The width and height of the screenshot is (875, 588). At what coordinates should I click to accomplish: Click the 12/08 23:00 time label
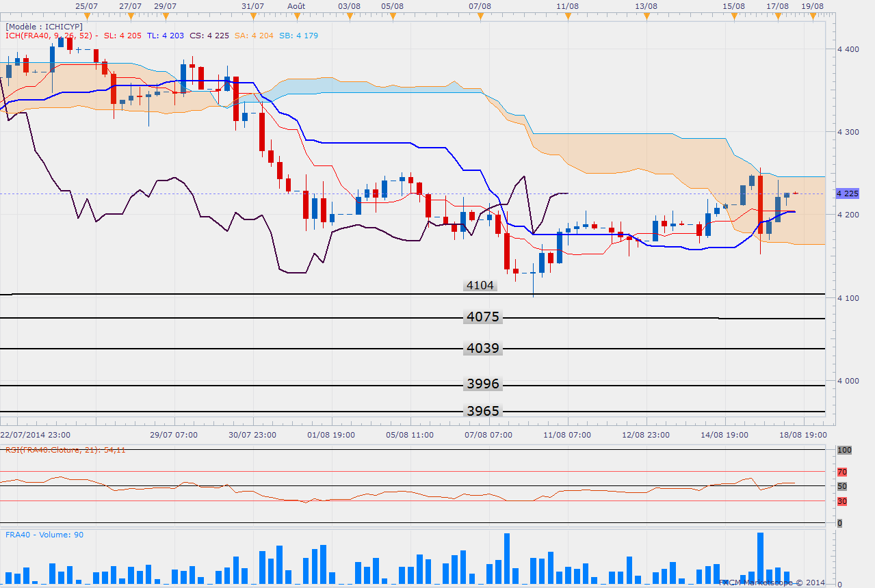click(x=646, y=434)
